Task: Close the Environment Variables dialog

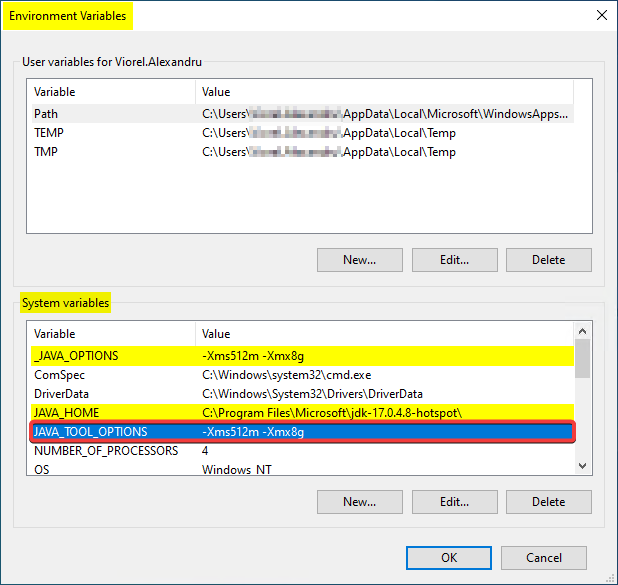Action: click(601, 15)
